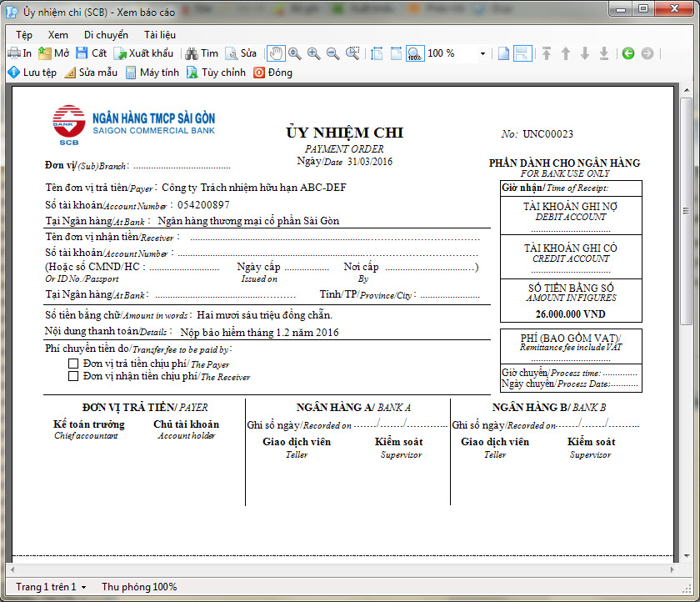Export the report via Xuất khẩu
Image resolution: width=700 pixels, height=602 pixels.
[143, 53]
